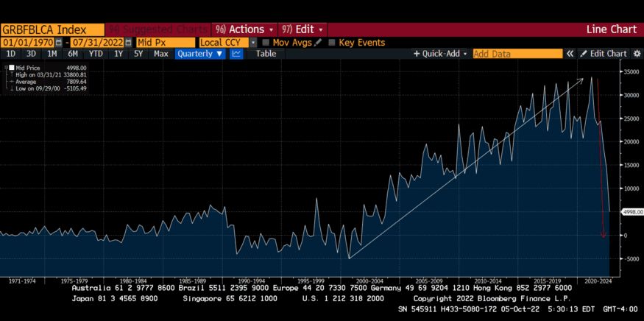Viewport: 644px width, 321px height.
Task: Open the Local CCY currency dropdown arrow
Action: [253, 43]
